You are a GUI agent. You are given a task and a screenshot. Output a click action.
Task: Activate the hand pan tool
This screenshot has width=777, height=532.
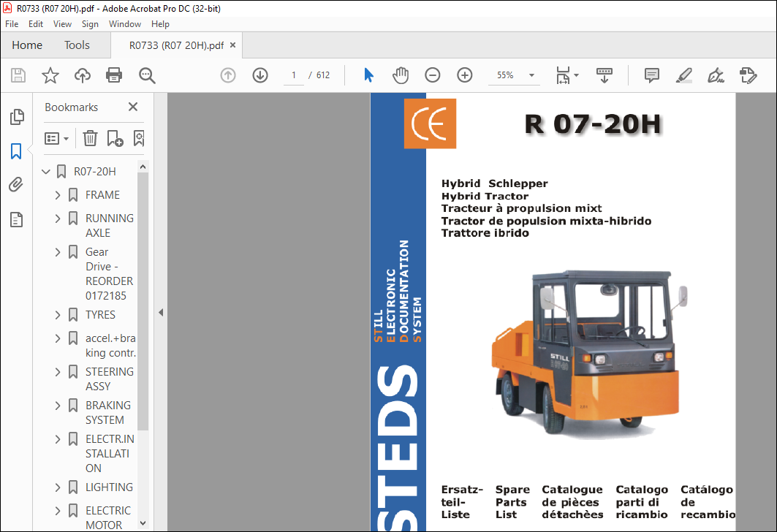pos(401,75)
